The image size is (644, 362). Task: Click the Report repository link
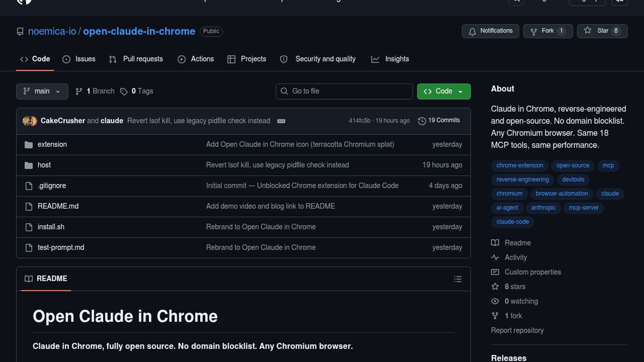tap(517, 330)
